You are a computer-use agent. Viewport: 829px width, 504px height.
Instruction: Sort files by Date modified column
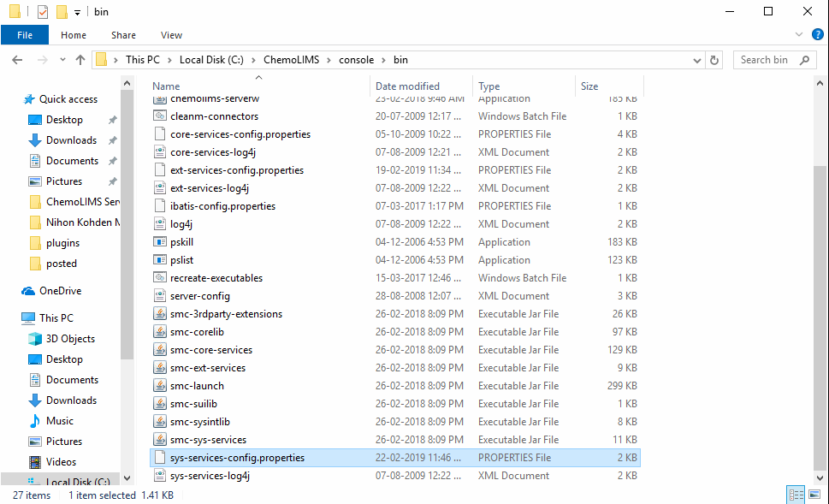[407, 86]
